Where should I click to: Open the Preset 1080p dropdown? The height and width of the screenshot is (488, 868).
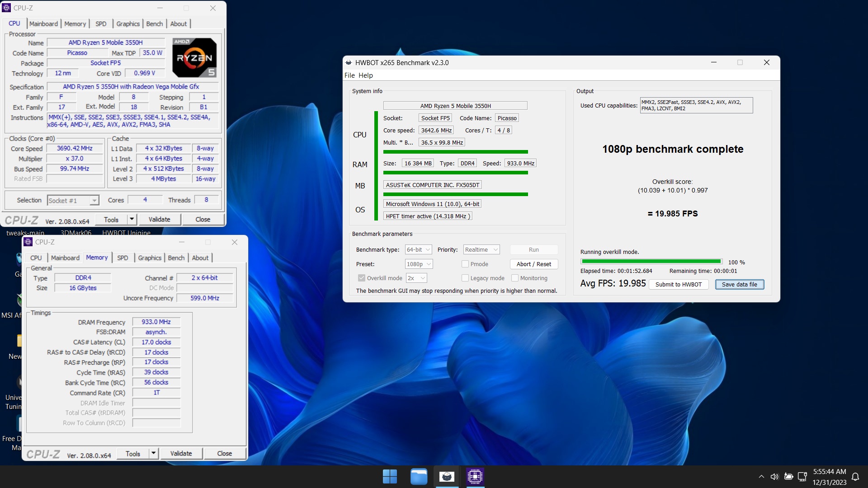coord(419,264)
